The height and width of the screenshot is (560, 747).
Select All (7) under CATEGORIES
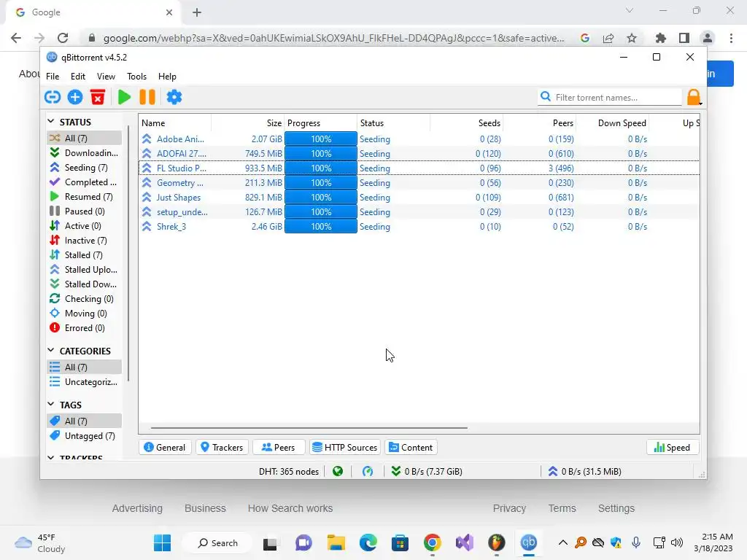click(x=84, y=367)
